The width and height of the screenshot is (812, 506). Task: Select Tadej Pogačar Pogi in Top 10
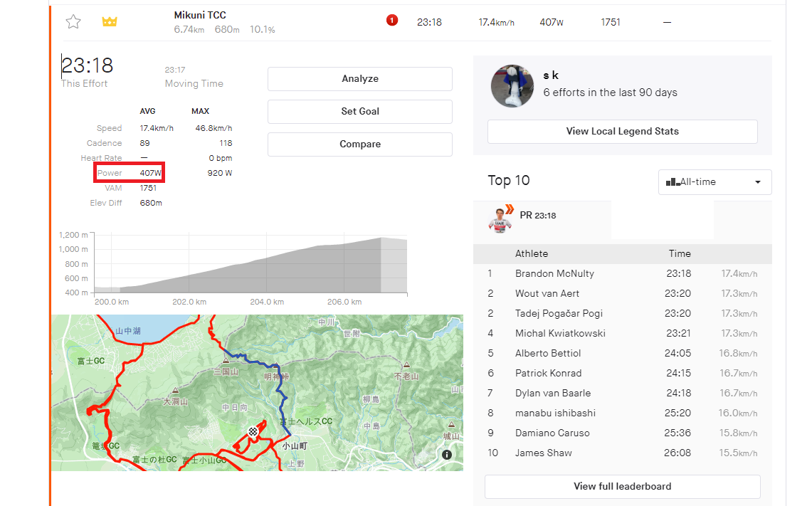pos(559,314)
